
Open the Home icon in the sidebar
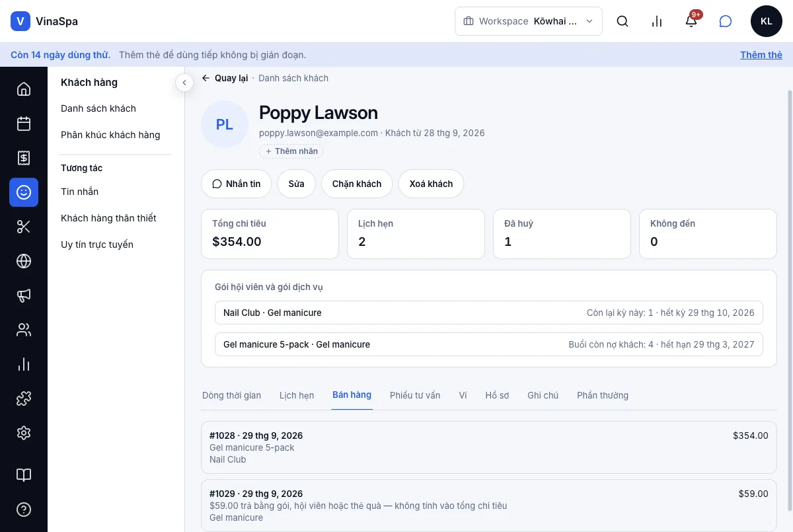24,89
